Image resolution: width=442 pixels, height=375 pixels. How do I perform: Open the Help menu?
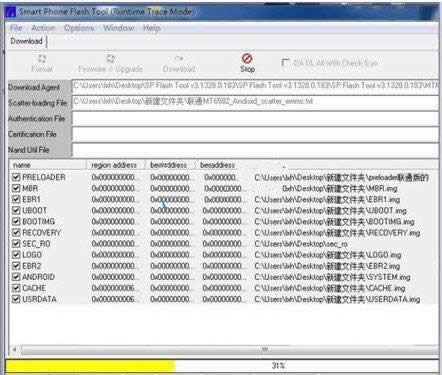(x=152, y=28)
